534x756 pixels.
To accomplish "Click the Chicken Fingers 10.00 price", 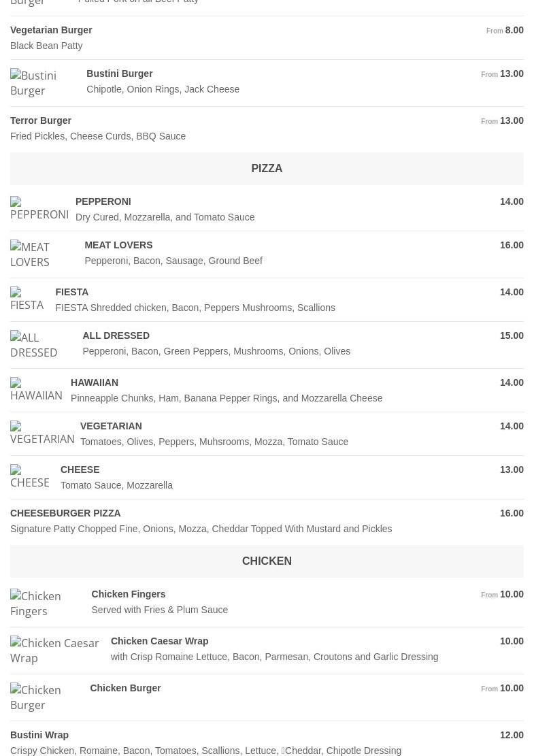I will (511, 595).
